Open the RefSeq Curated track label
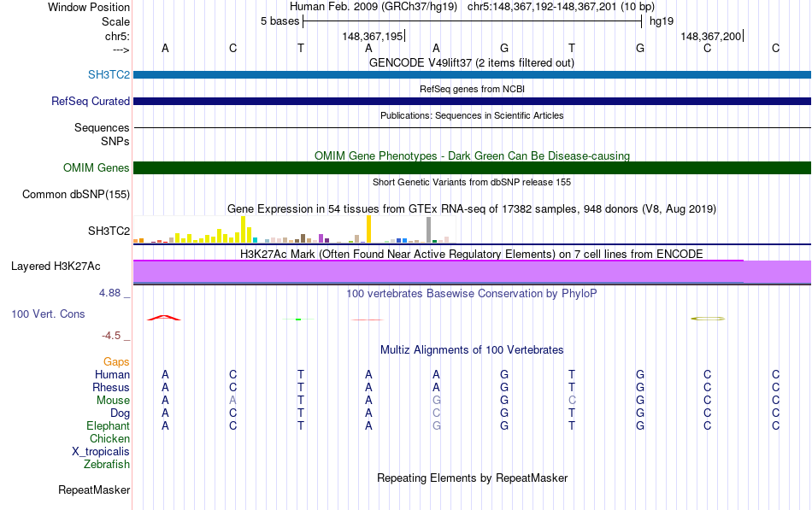Screen dimensions: 812x510 point(90,101)
